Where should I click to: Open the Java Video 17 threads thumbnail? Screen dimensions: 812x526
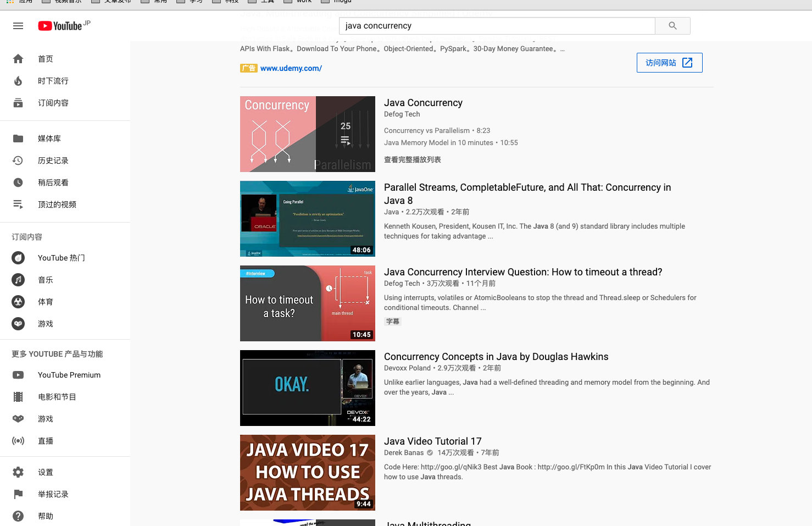(308, 473)
